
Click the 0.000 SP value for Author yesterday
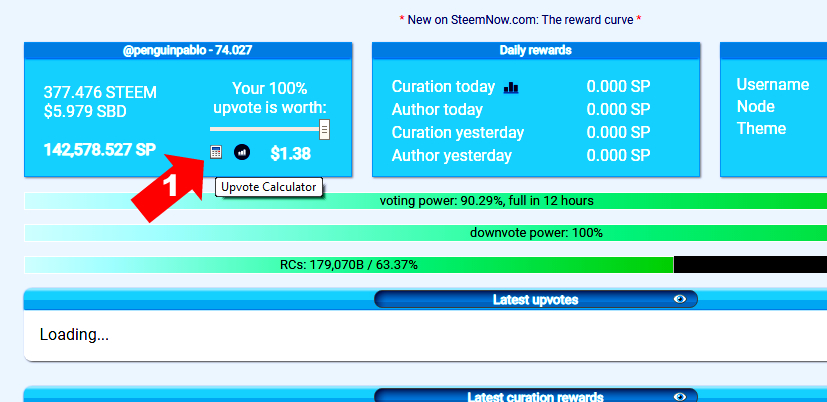click(618, 156)
